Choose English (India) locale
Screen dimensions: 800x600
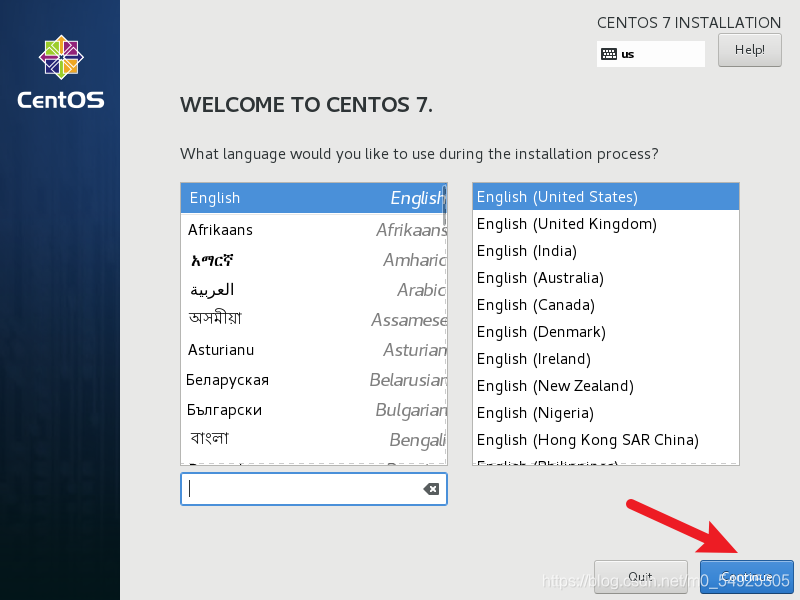(606, 251)
